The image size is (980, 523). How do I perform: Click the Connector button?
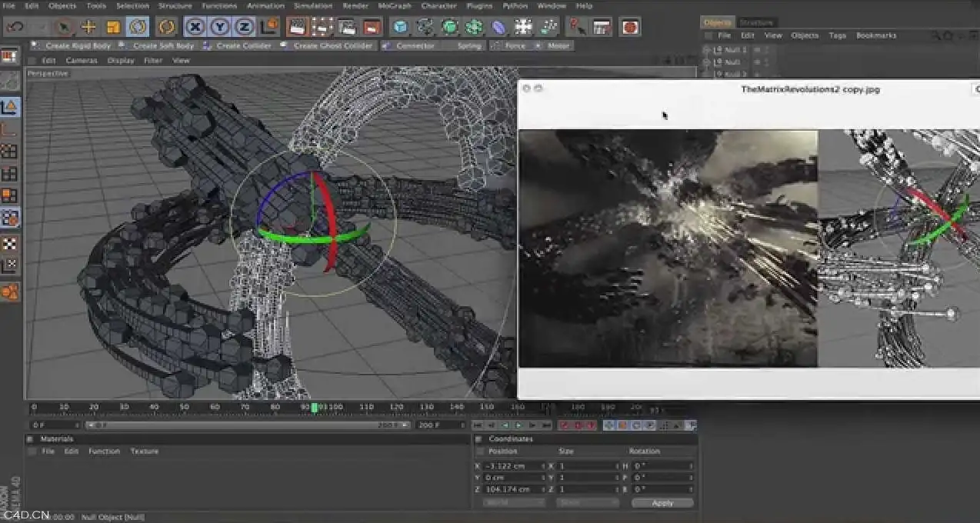408,46
